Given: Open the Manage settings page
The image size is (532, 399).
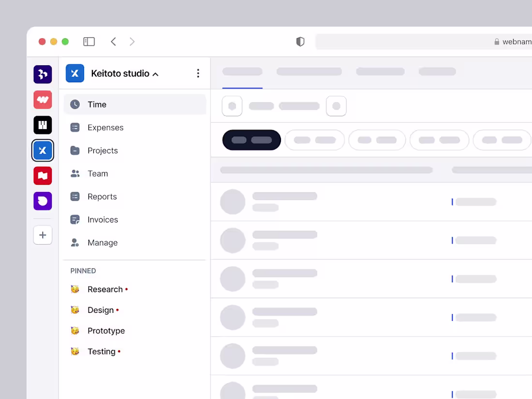Looking at the screenshot, I should (x=135, y=243).
